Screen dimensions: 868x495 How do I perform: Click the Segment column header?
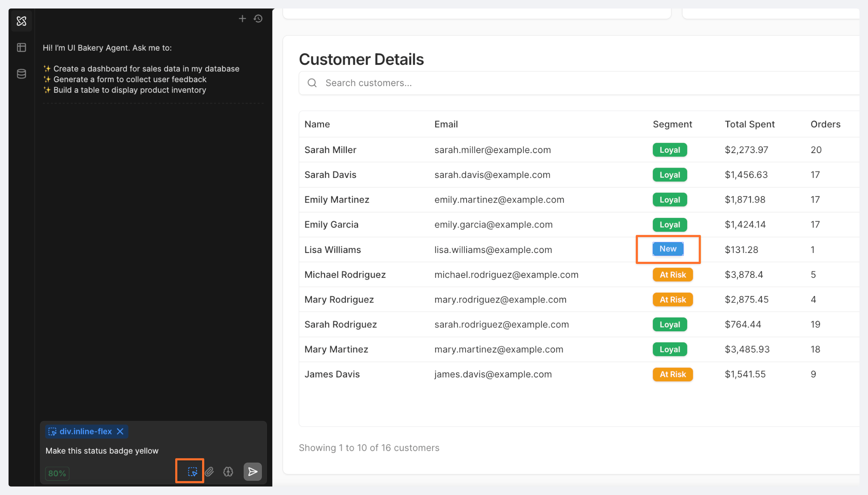coord(672,124)
